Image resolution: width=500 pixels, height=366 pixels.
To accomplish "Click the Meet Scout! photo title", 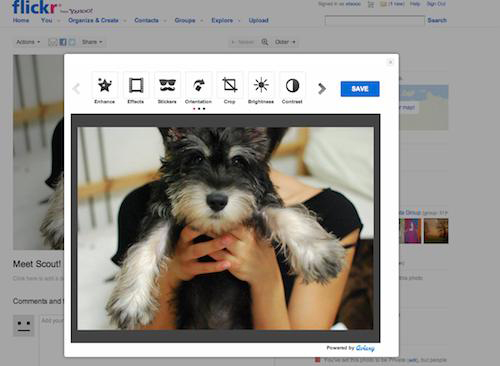I will coord(37,264).
